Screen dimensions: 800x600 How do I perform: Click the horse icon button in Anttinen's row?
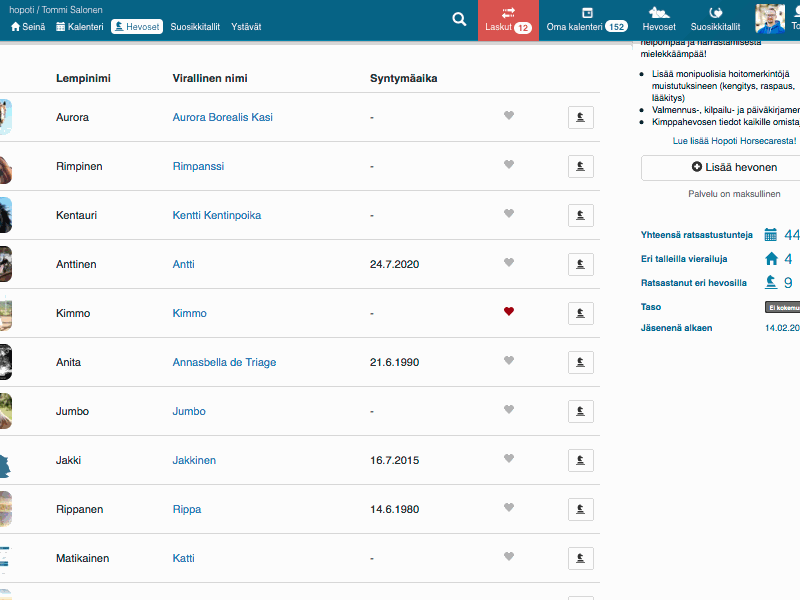pos(580,265)
